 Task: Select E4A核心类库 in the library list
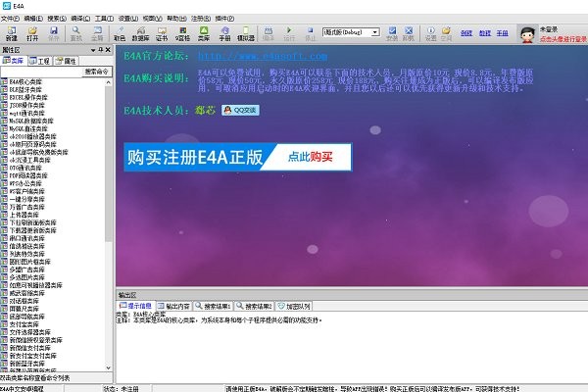tap(25, 81)
